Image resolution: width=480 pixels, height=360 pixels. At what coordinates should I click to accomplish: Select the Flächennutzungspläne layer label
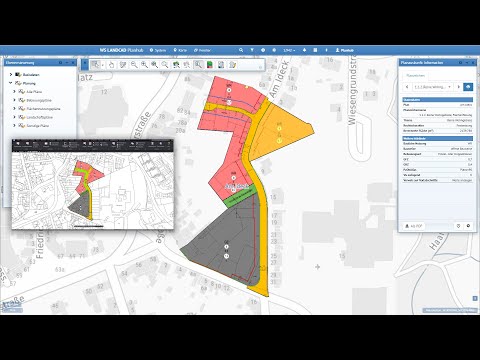(x=43, y=109)
